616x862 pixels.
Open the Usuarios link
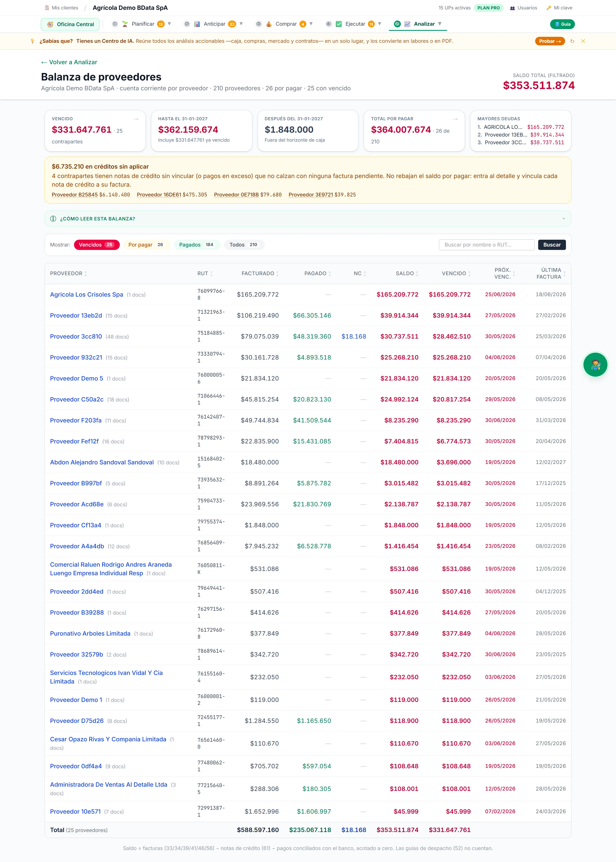pos(527,8)
